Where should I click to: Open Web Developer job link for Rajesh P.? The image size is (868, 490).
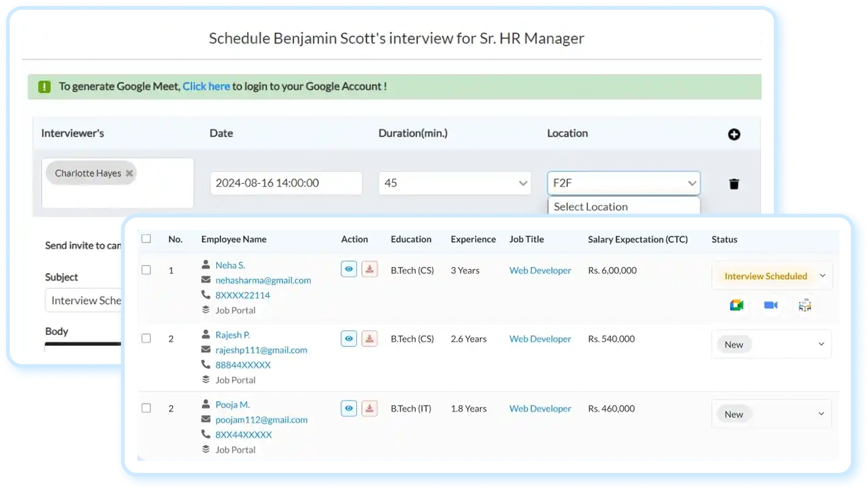(540, 338)
